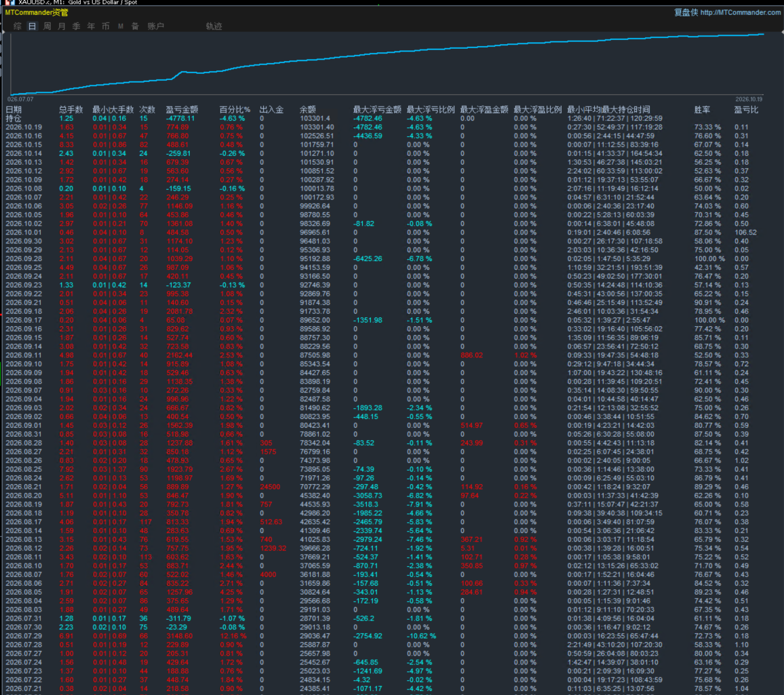
Task: Click the 复盘侠 label at top right
Action: click(686, 12)
